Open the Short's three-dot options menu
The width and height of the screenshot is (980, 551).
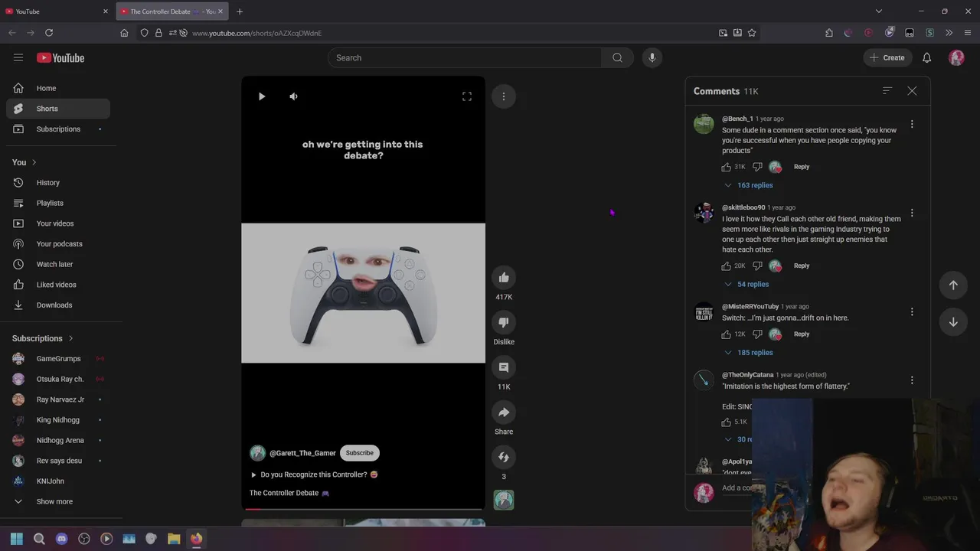coord(504,96)
